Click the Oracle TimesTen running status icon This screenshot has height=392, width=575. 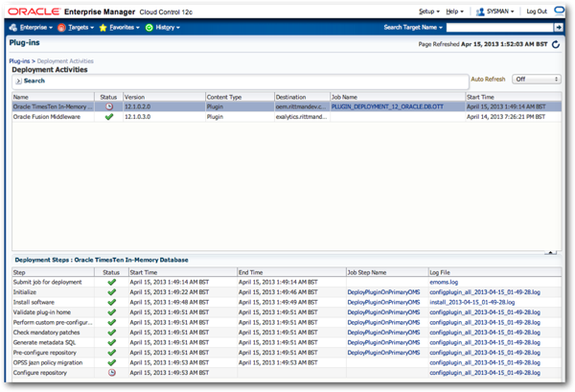click(x=109, y=106)
